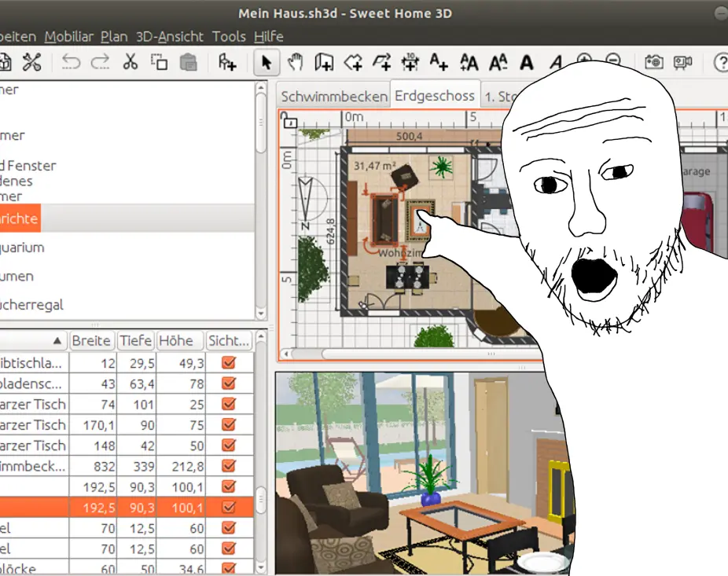Select the green palm plant in plan
This screenshot has height=576, width=728.
(441, 167)
